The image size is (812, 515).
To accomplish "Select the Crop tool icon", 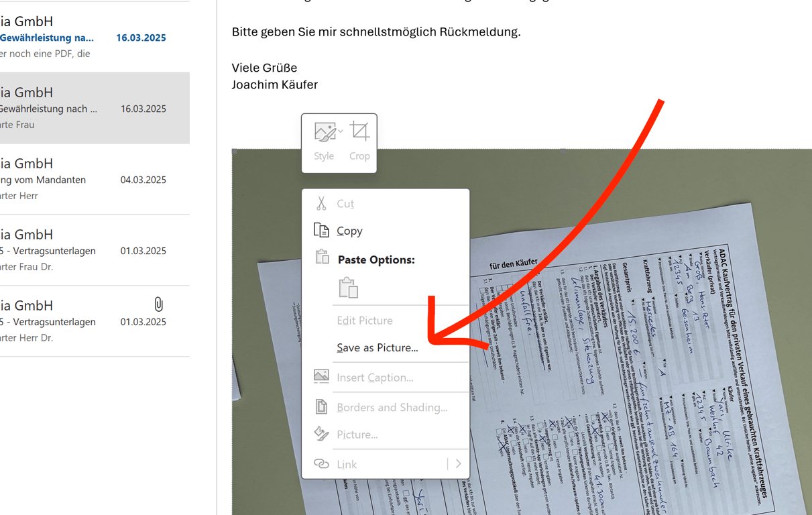I will [359, 131].
